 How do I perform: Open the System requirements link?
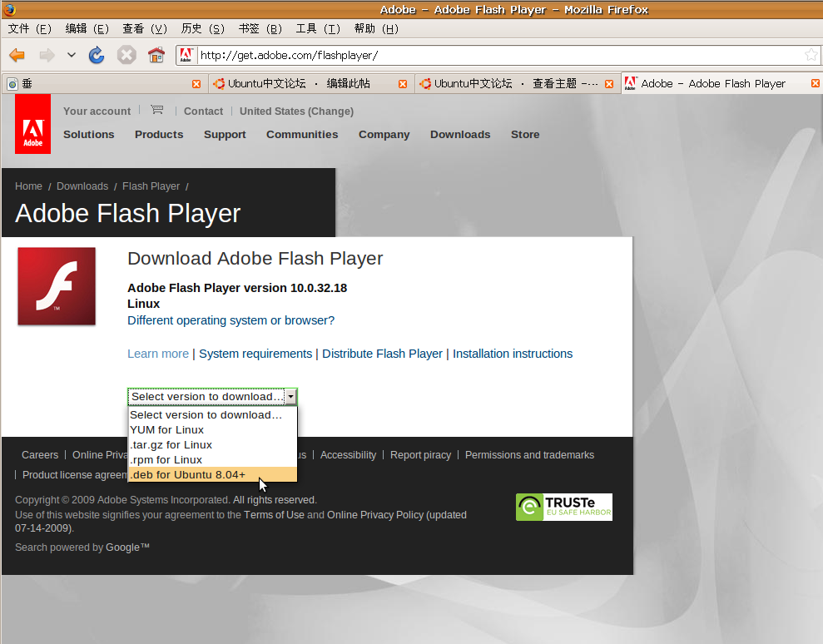click(255, 354)
